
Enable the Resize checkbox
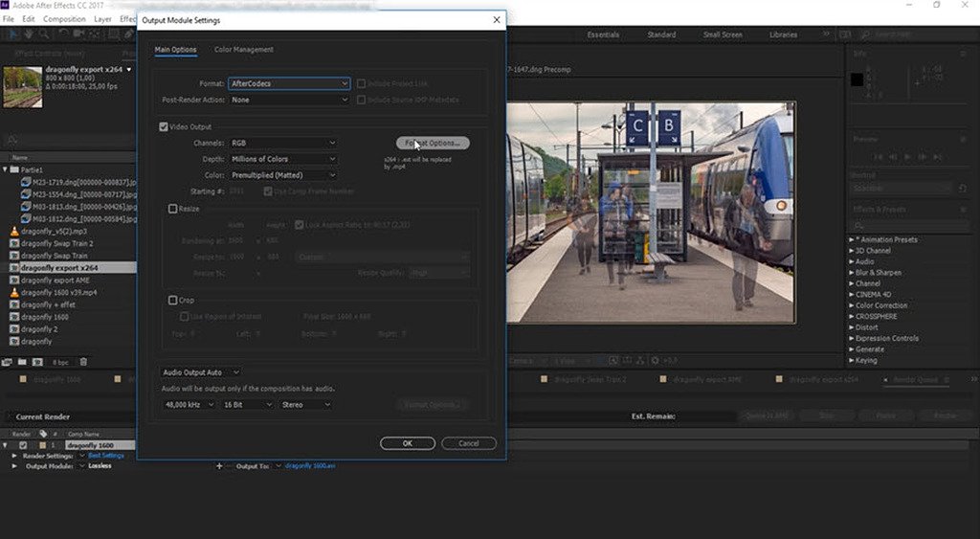click(x=173, y=209)
